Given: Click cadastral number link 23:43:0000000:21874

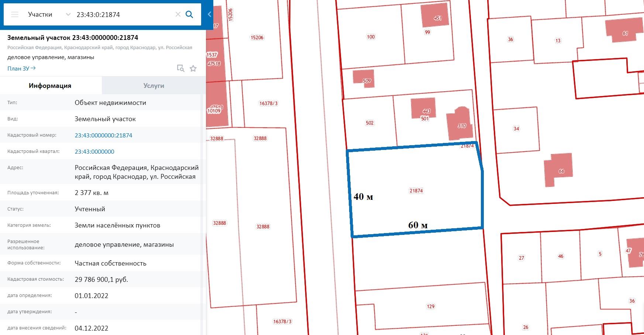Looking at the screenshot, I should click(103, 136).
